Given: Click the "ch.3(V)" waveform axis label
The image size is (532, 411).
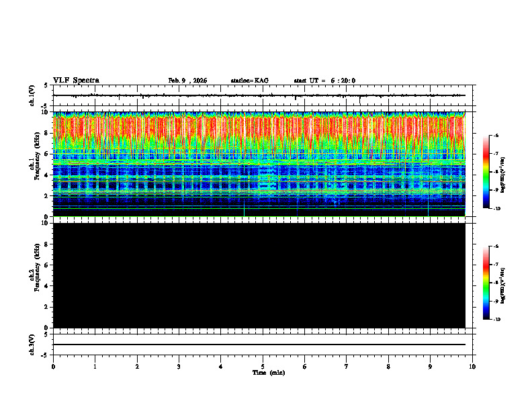Looking at the screenshot, I should (x=32, y=345).
